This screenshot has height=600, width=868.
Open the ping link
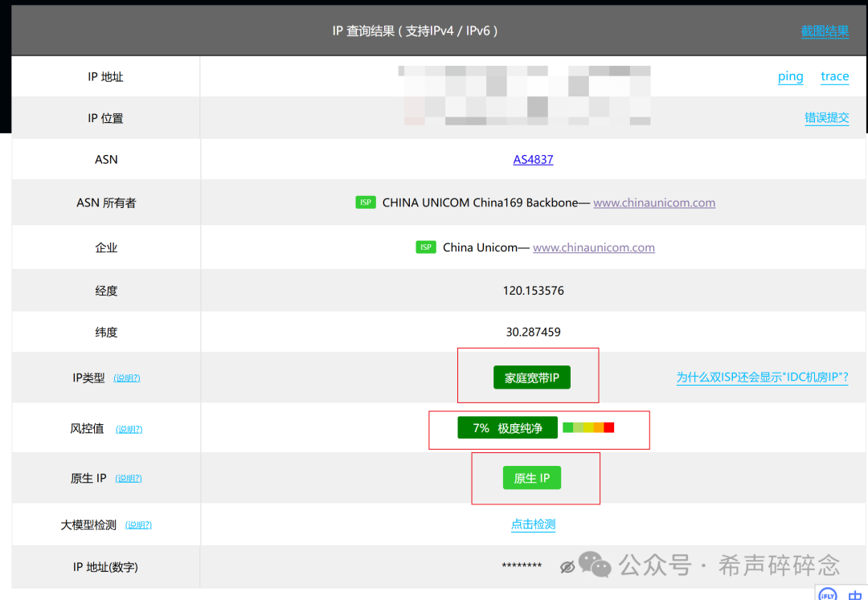(x=790, y=76)
